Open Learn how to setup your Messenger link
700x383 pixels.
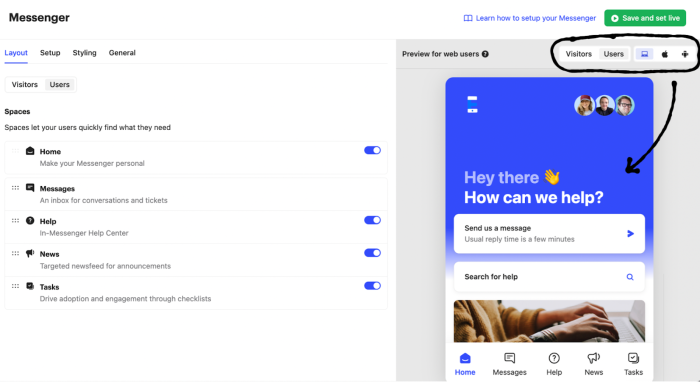[x=530, y=18]
